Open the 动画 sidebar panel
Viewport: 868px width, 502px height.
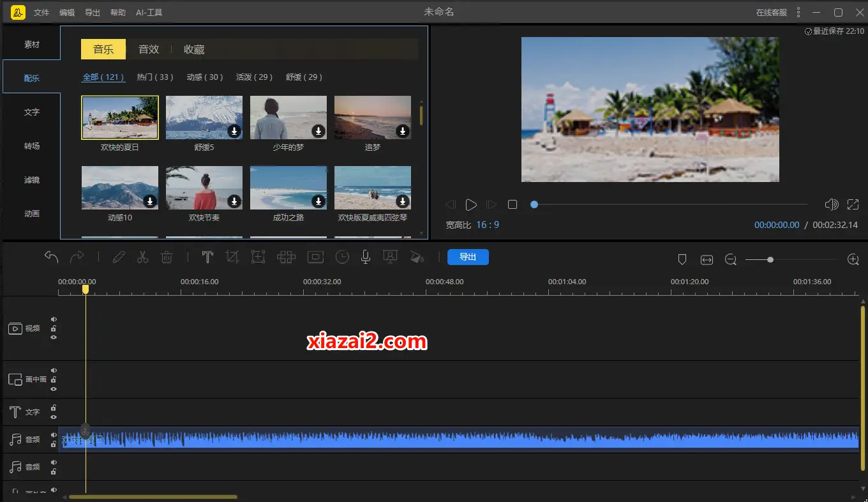(32, 213)
